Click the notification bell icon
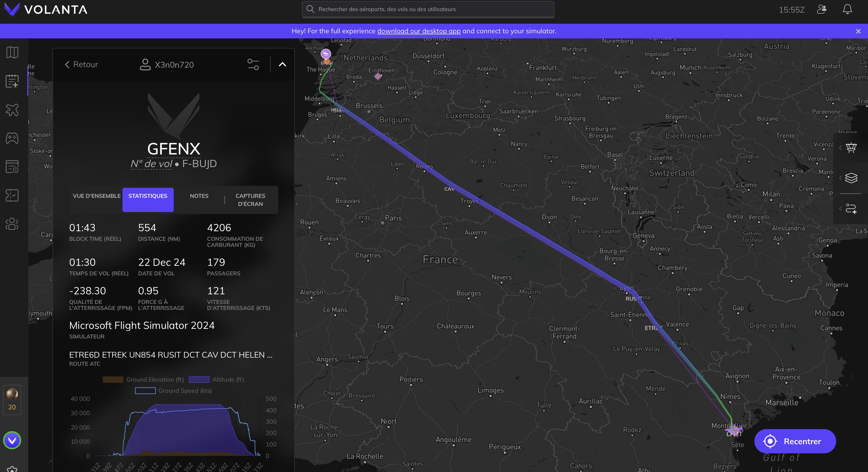This screenshot has width=868, height=472. 847,9
